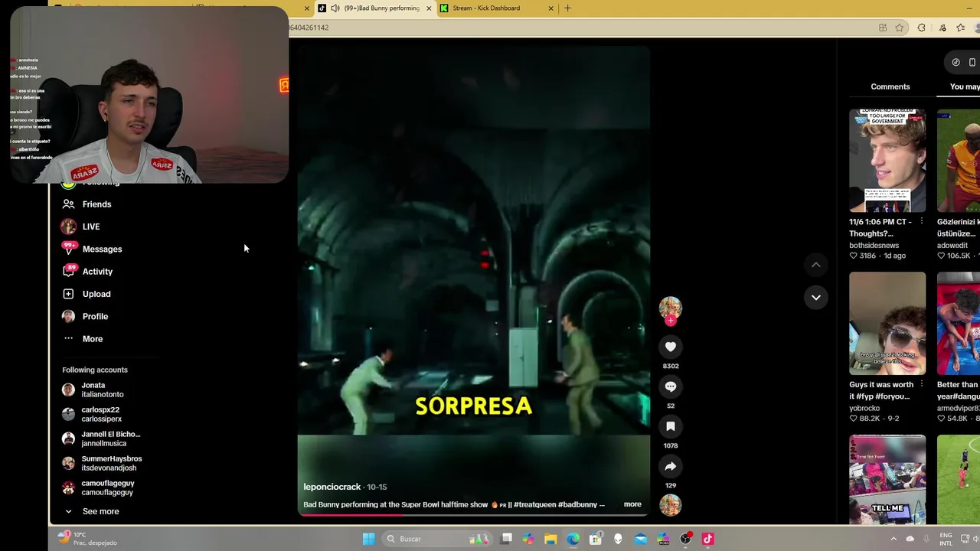Mute the Bad Bunny tab audio
Image resolution: width=980 pixels, height=551 pixels.
335,8
